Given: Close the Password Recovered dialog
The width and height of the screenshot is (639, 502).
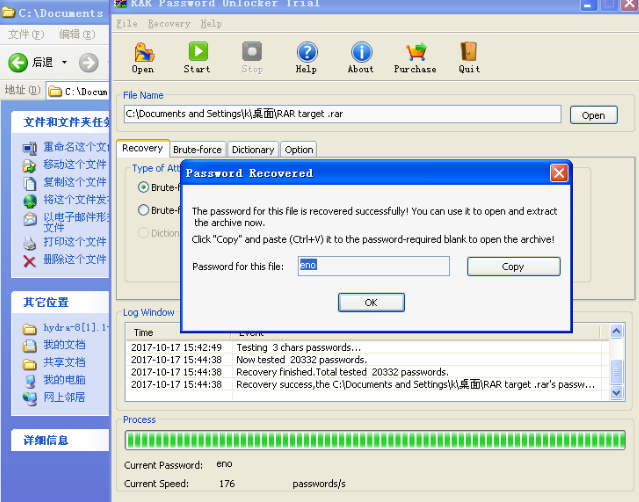Looking at the screenshot, I should pos(559,173).
